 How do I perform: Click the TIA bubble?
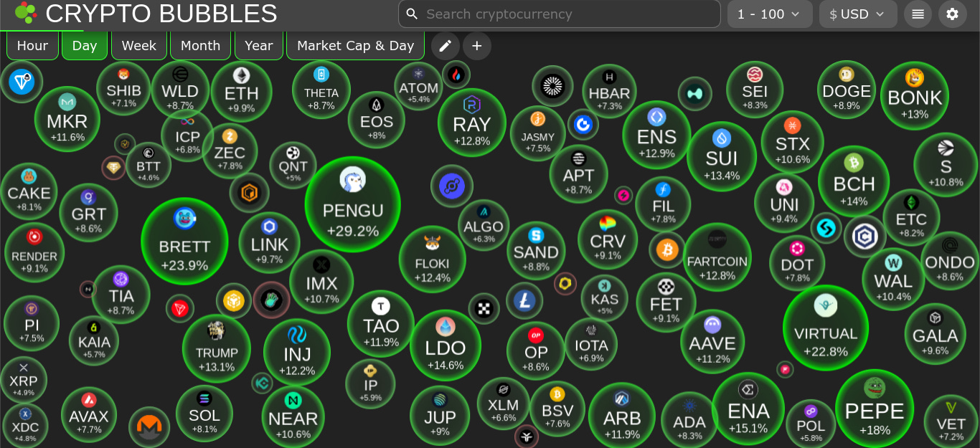(x=121, y=295)
